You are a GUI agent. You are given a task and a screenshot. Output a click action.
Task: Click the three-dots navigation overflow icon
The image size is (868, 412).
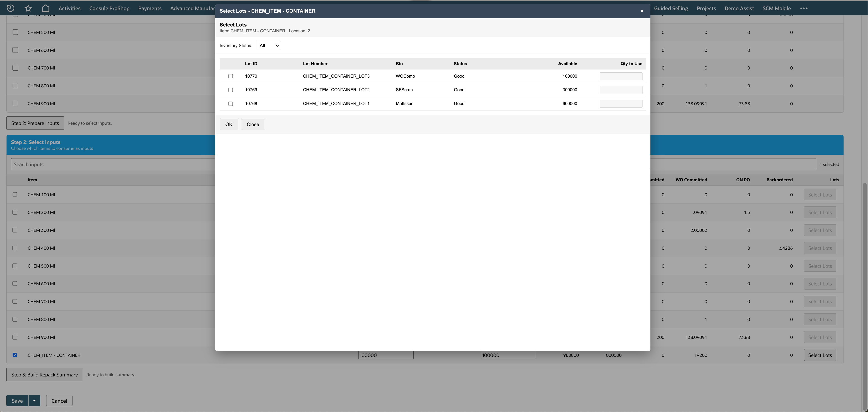(804, 8)
